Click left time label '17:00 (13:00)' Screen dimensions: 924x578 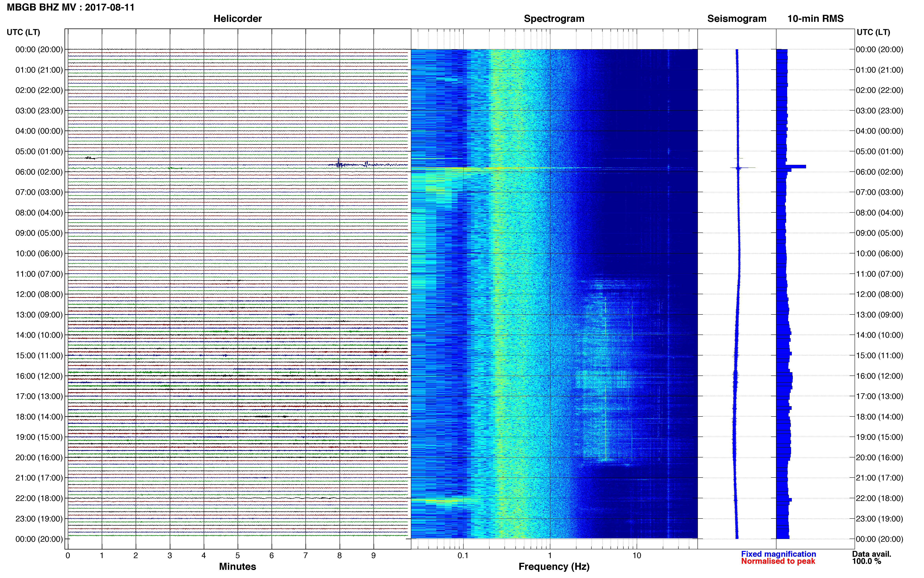39,396
